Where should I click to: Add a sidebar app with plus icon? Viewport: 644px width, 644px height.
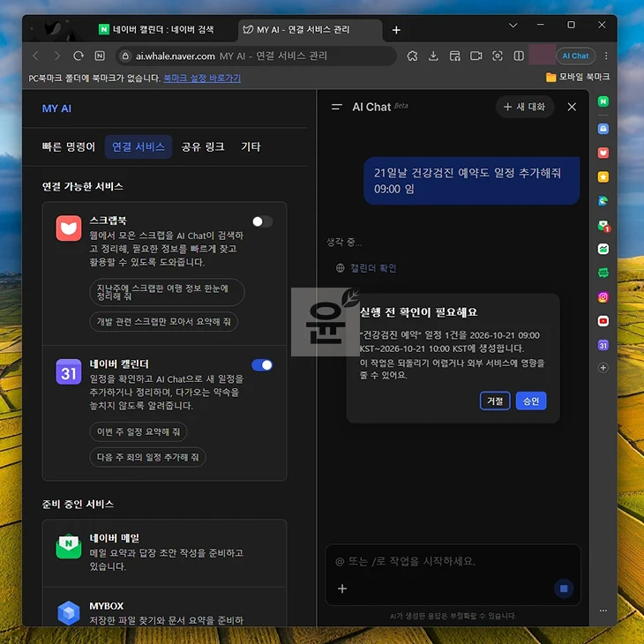click(603, 368)
